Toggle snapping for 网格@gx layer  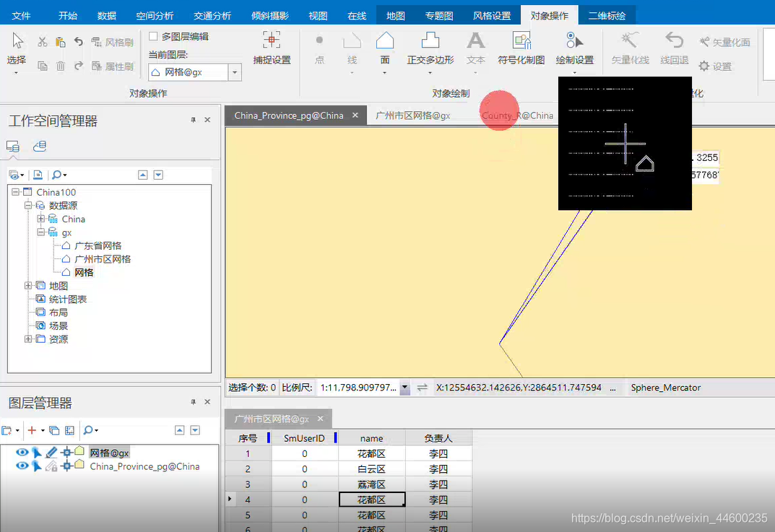pyautogui.click(x=66, y=452)
